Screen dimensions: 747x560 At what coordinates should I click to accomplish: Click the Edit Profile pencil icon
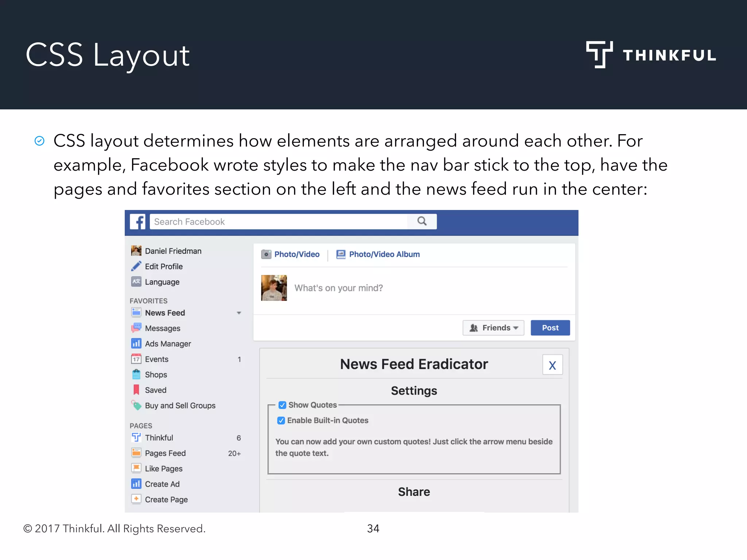(x=136, y=267)
